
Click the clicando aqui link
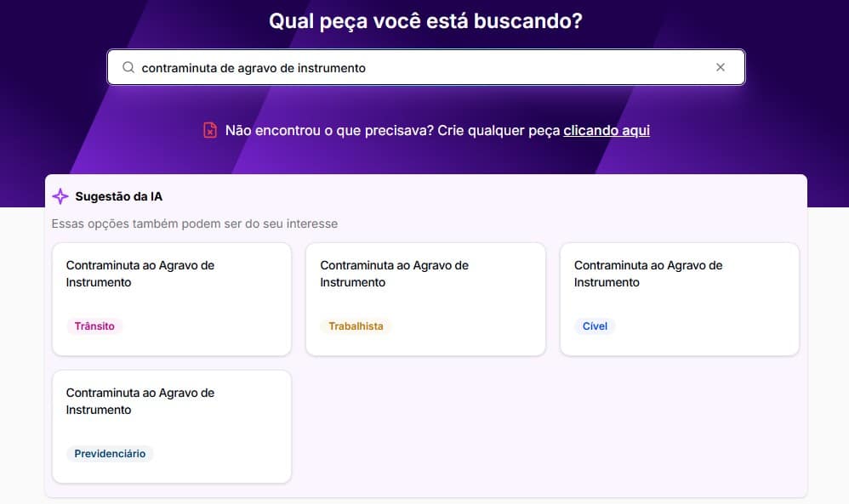click(606, 130)
